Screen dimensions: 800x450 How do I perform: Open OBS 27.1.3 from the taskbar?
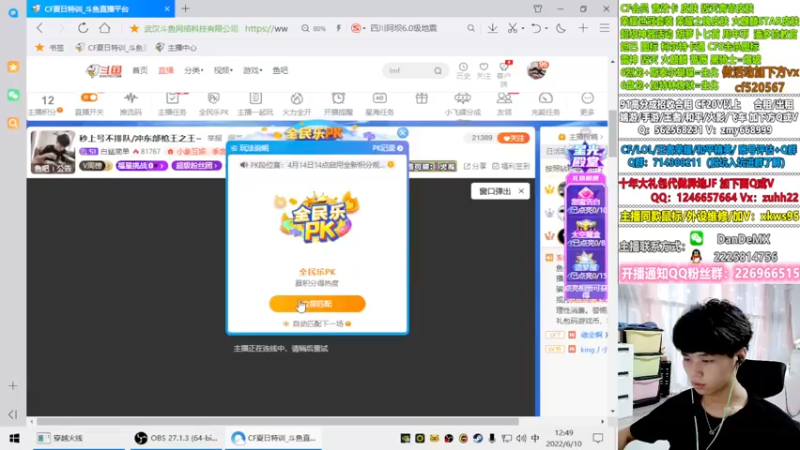click(177, 438)
